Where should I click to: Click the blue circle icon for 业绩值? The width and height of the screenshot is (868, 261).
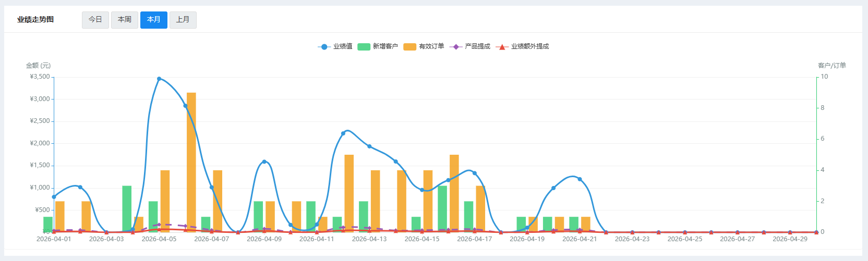tap(324, 47)
